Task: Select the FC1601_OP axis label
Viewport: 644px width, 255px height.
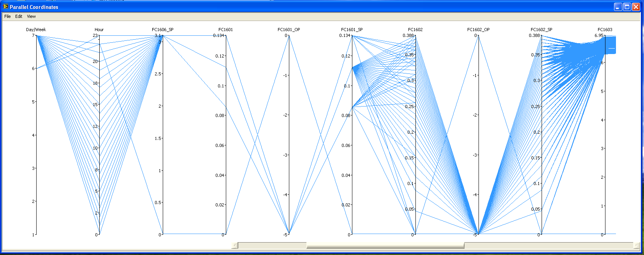Action: [x=289, y=30]
